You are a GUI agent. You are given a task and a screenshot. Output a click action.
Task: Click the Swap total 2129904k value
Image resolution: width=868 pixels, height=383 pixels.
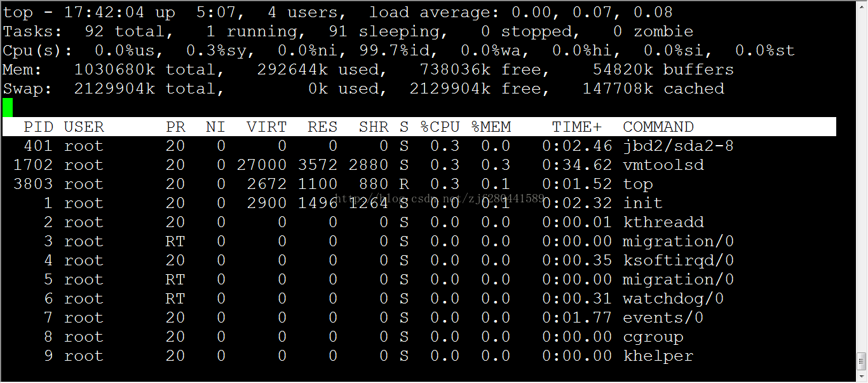[114, 88]
